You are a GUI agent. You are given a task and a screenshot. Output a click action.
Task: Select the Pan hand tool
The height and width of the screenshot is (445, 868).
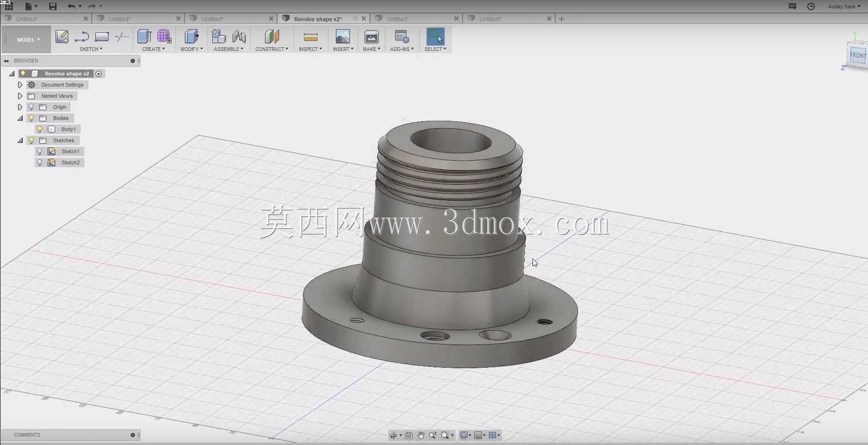click(x=421, y=435)
